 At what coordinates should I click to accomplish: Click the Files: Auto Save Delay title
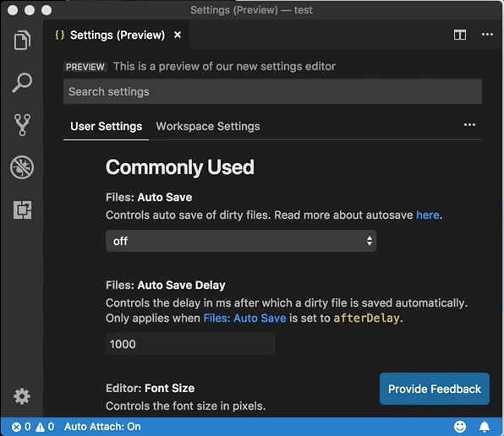166,285
